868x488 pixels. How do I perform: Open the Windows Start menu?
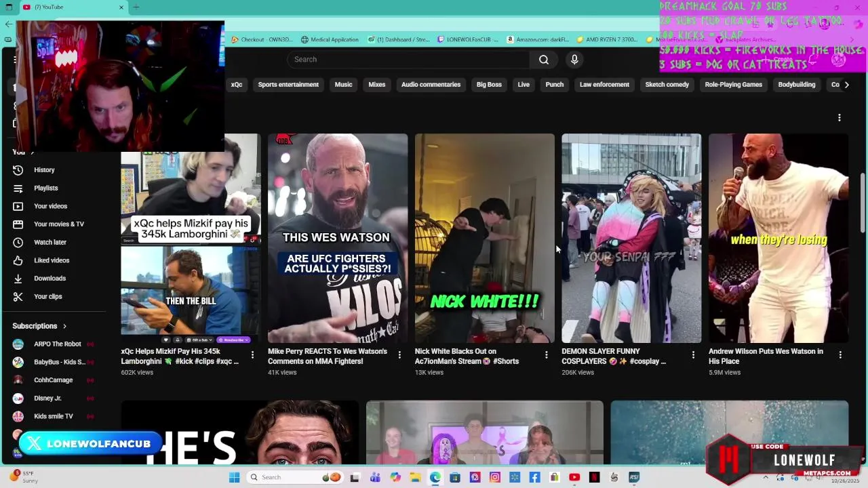(x=234, y=477)
